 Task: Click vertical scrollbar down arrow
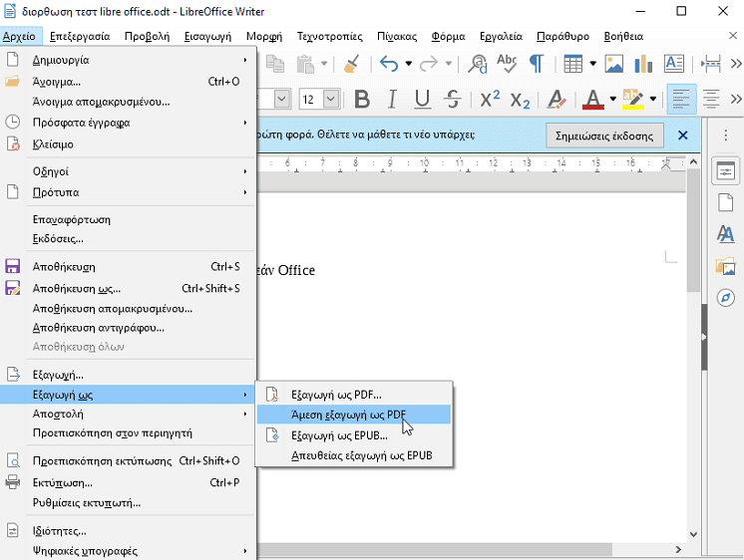tap(693, 534)
